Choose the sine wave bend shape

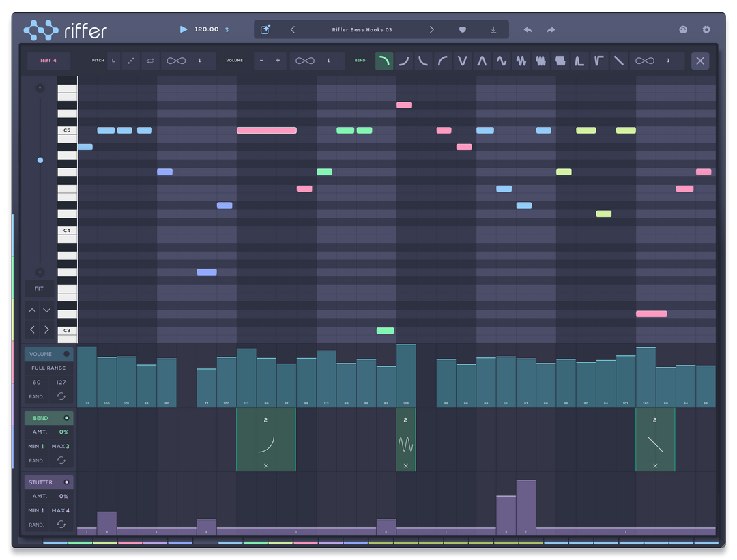502,61
